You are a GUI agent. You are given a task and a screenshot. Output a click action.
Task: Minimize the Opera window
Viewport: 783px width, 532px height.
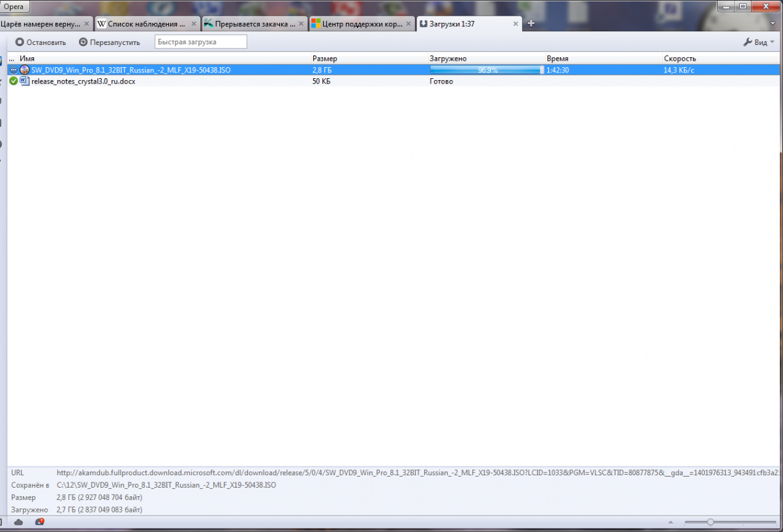click(x=726, y=6)
